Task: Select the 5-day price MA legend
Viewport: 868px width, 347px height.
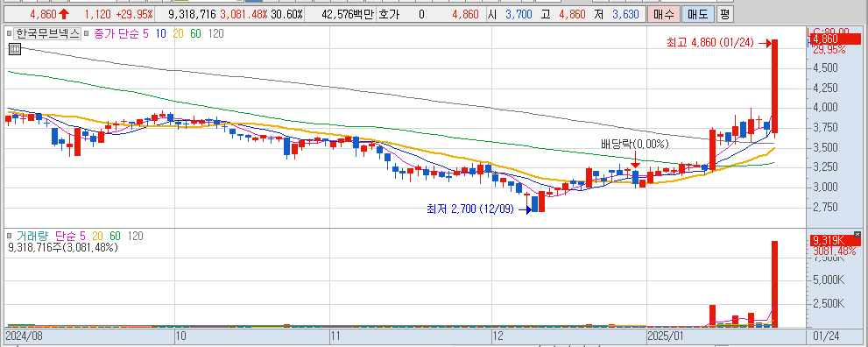Action: (x=145, y=34)
